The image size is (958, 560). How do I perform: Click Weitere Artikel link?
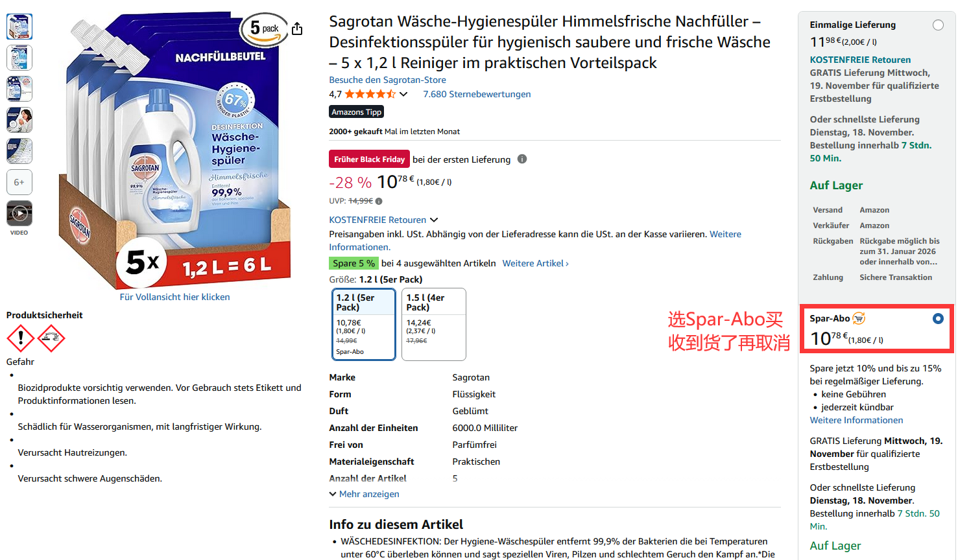pyautogui.click(x=535, y=263)
